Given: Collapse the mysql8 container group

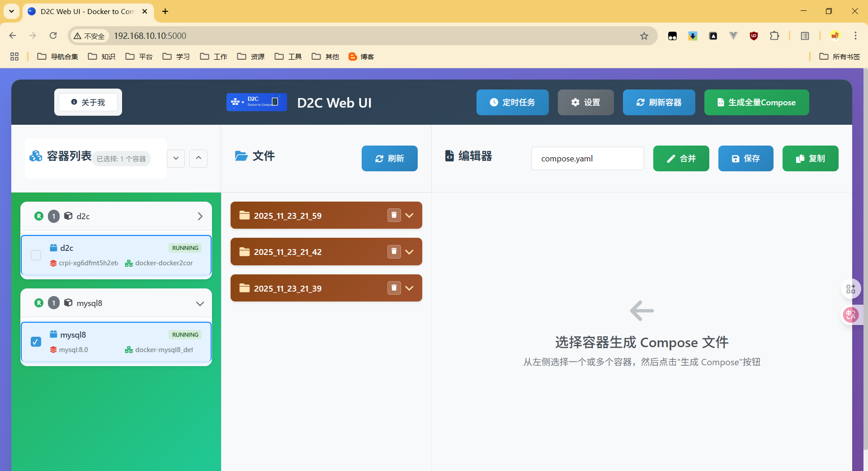Looking at the screenshot, I should click(200, 303).
